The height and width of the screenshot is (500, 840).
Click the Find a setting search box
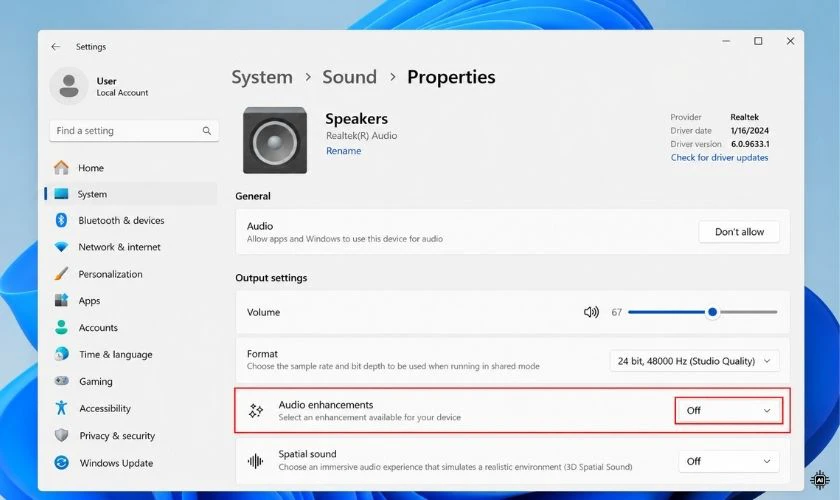point(134,131)
